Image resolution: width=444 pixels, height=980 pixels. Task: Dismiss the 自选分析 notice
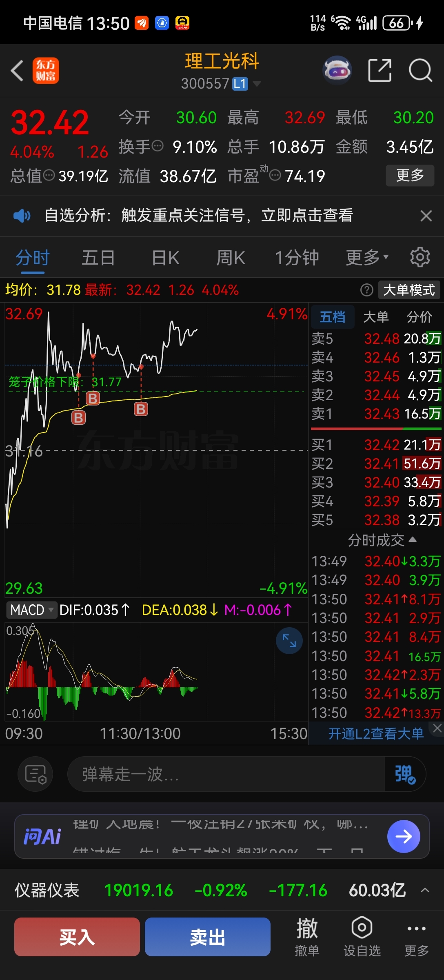click(x=426, y=216)
